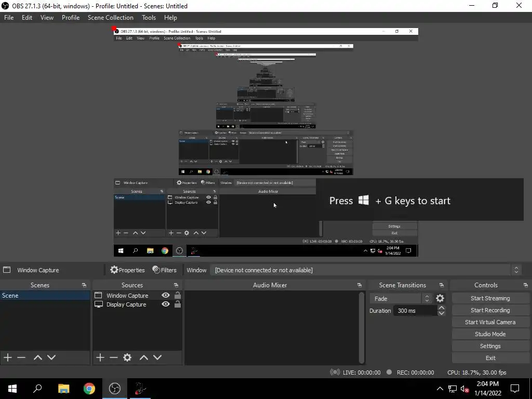532x399 pixels.
Task: Open the Window selection dropdown
Action: pyautogui.click(x=366, y=270)
